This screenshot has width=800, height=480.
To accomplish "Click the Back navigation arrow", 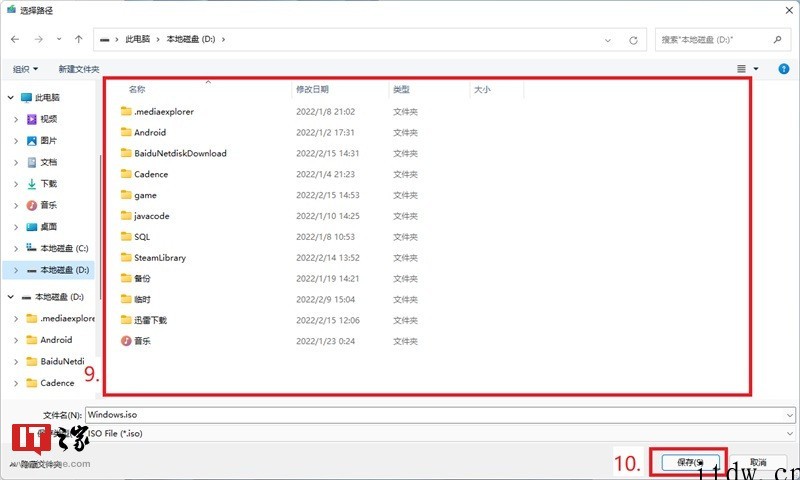I will coord(15,39).
